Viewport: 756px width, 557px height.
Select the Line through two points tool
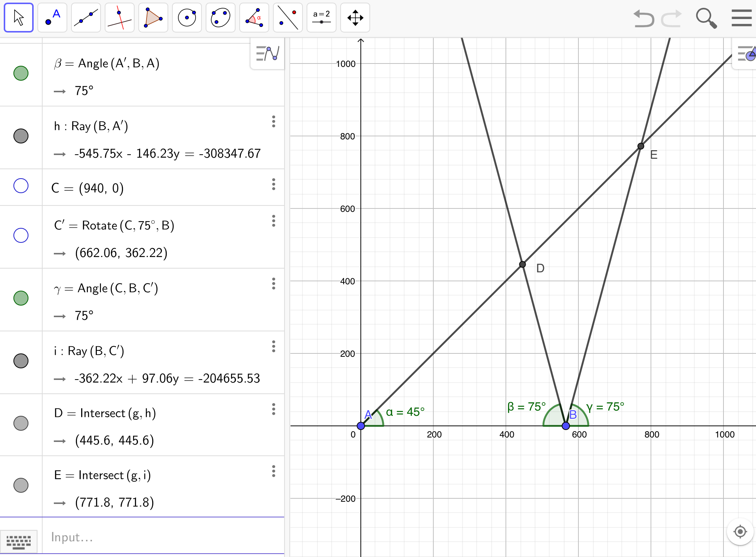[86, 18]
